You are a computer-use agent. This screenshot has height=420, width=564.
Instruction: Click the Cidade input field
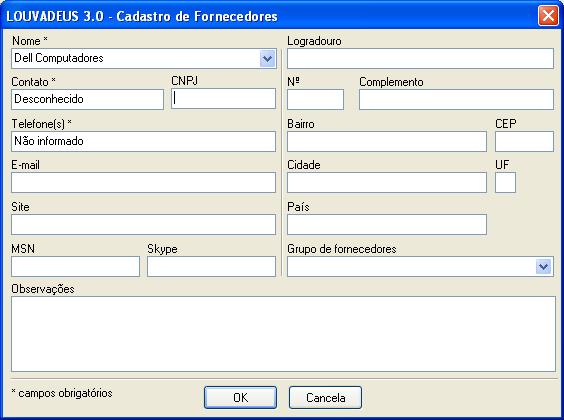pos(387,183)
